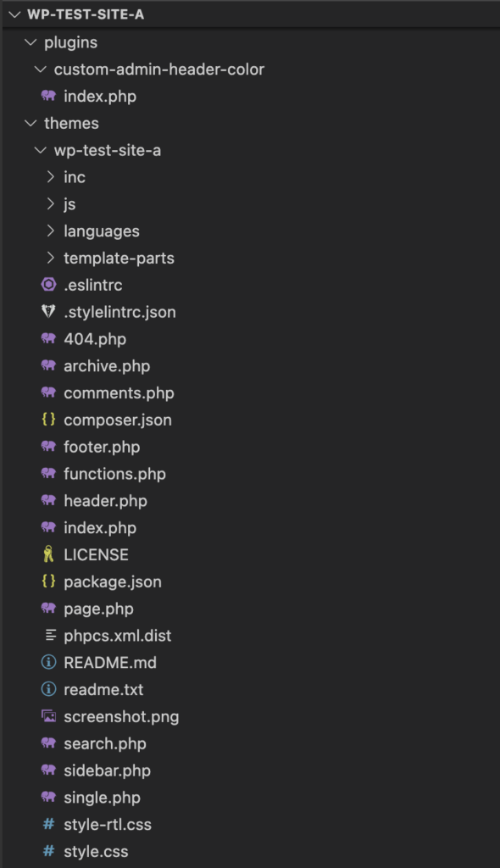Screen dimensions: 500x868
Task: Click the stylelint icon beside .stylelintrc.json
Action: [48, 312]
